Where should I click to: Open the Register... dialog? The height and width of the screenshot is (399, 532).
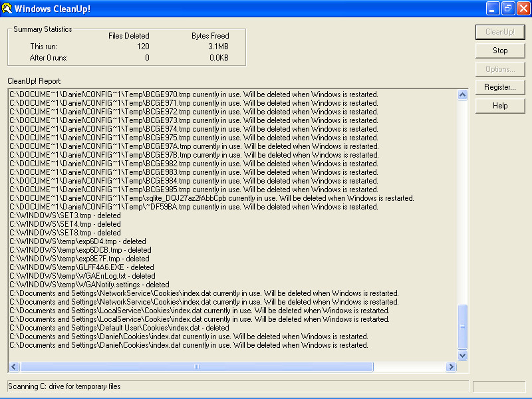(x=500, y=87)
